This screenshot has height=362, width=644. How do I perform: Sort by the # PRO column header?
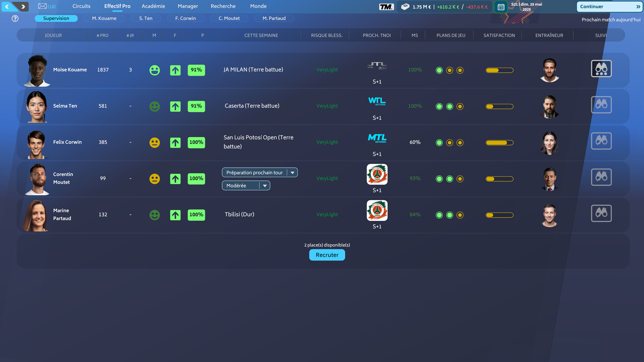(x=103, y=35)
